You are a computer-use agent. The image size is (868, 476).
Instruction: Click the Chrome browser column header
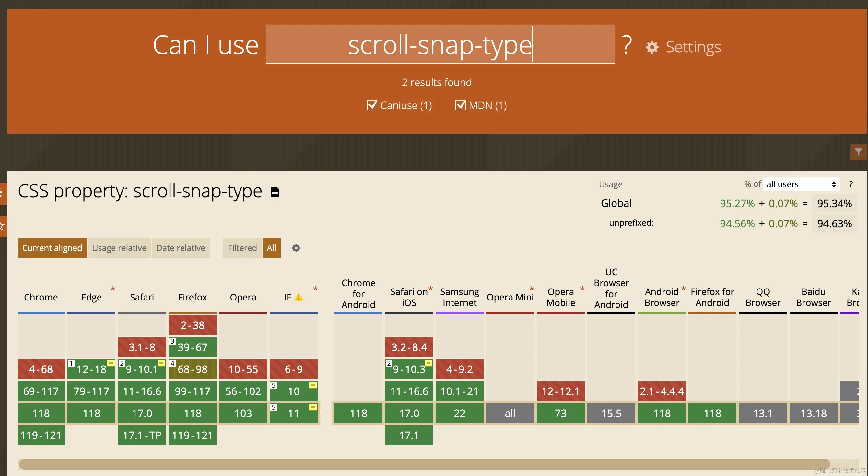pos(41,297)
